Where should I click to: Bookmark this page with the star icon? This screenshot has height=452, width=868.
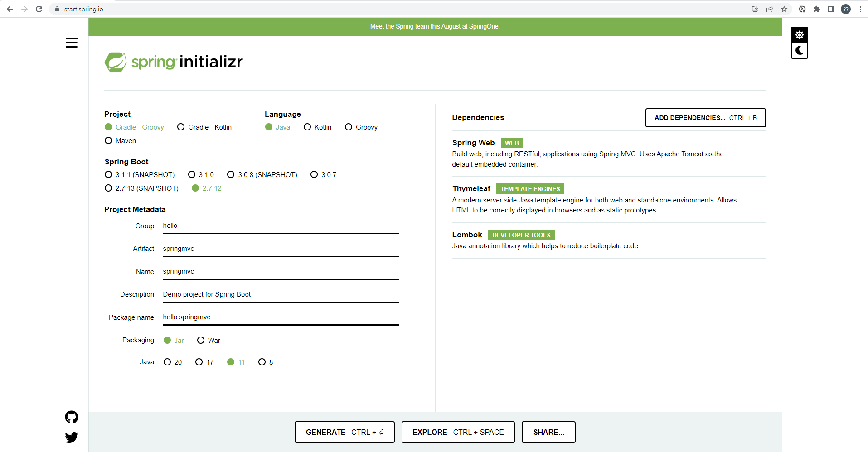pos(784,9)
